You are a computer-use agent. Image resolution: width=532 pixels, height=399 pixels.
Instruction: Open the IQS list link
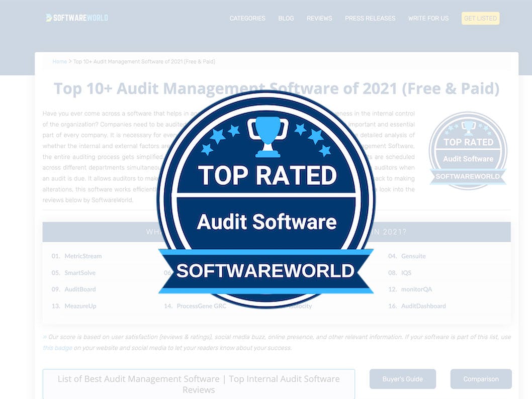406,272
